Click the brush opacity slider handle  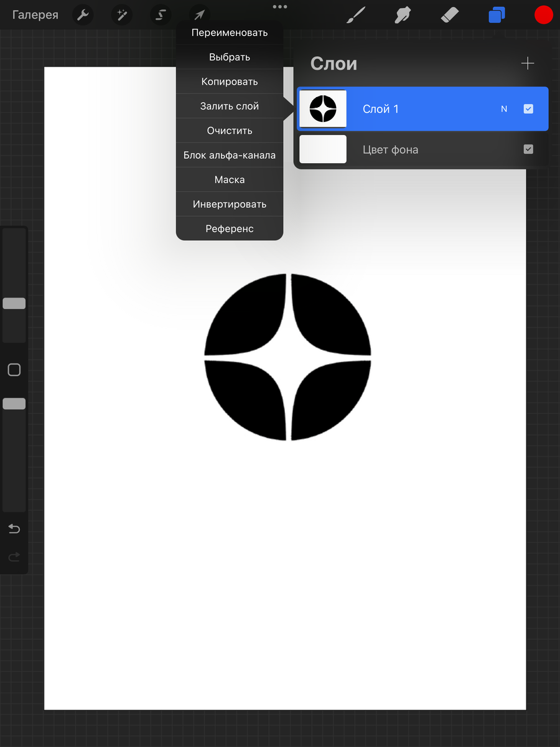point(14,403)
